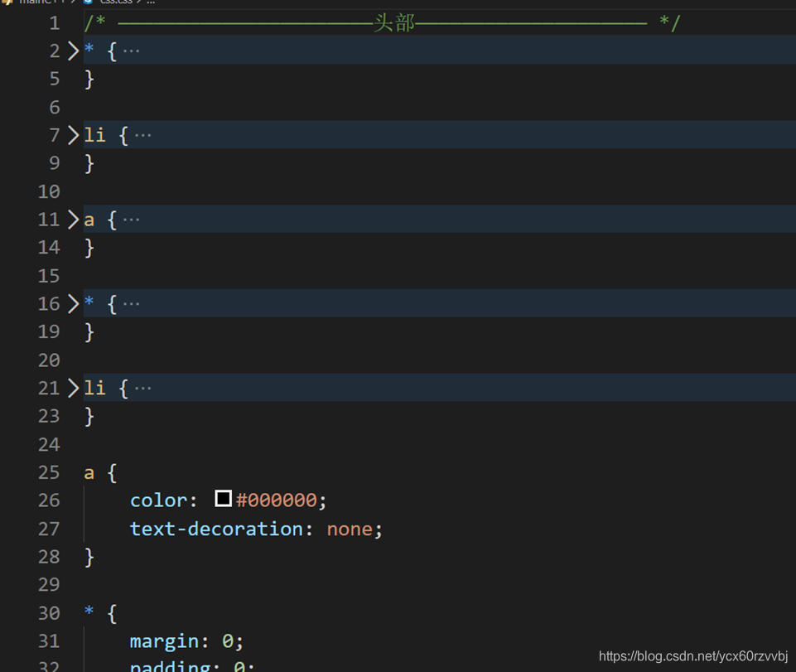
Task: Expand the folded * rule on line 16
Action: click(x=72, y=303)
